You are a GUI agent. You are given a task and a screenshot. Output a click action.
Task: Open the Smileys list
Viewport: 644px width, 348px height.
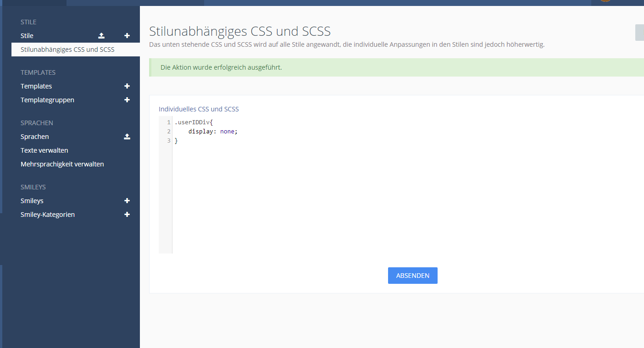[32, 201]
